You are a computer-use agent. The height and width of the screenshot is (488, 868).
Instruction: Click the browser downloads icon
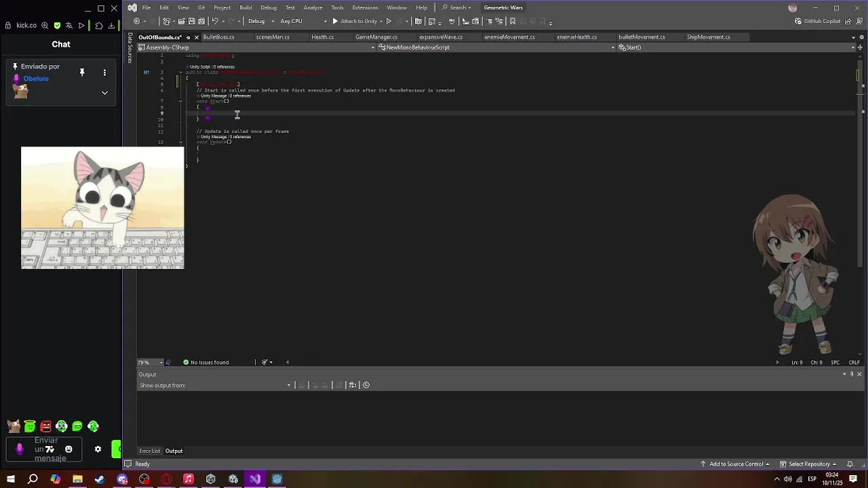(111, 26)
